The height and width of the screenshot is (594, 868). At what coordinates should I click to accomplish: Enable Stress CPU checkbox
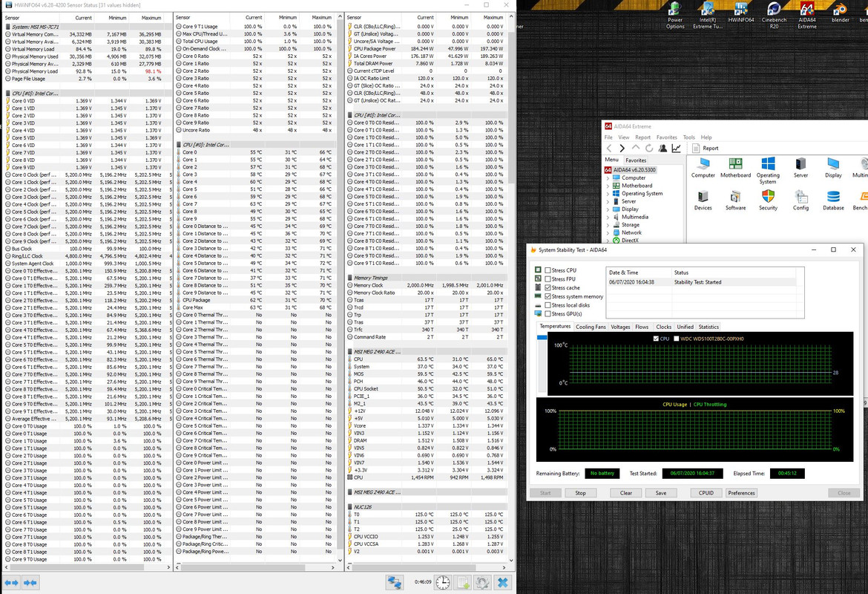tap(548, 270)
